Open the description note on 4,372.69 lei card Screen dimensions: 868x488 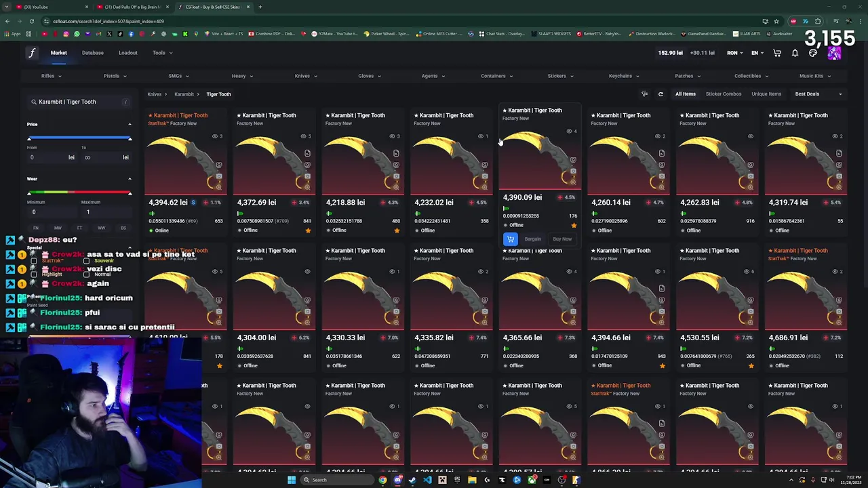(307, 153)
